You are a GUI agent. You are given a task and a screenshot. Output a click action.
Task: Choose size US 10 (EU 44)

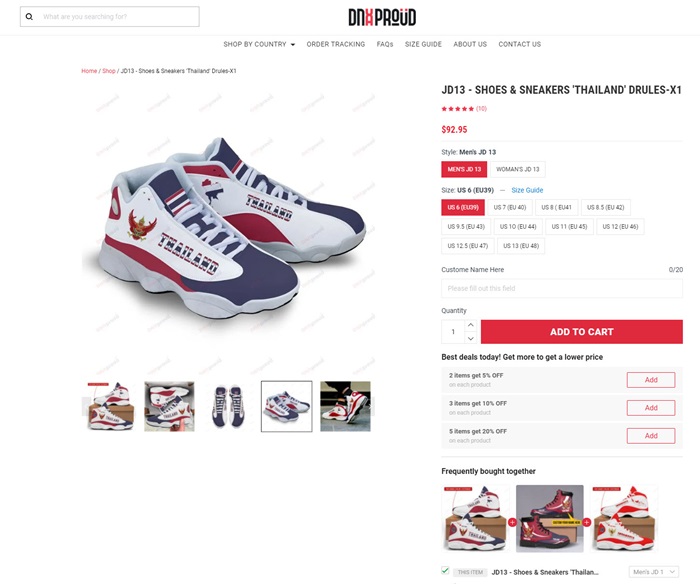point(518,226)
